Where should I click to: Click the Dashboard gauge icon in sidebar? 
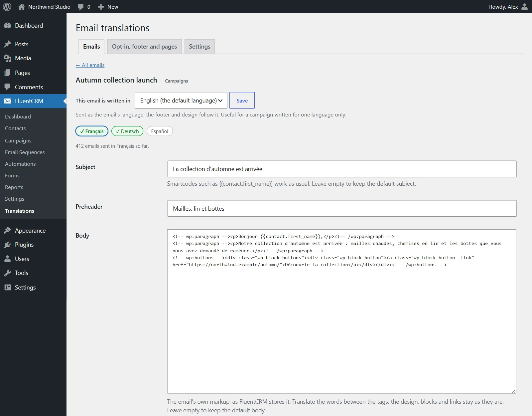coord(8,26)
